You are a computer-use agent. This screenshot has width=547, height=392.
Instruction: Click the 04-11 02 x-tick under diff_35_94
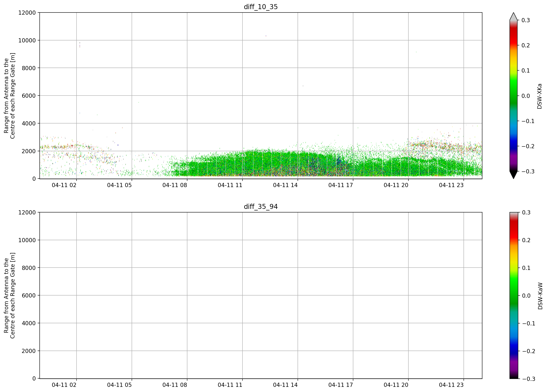pos(64,385)
